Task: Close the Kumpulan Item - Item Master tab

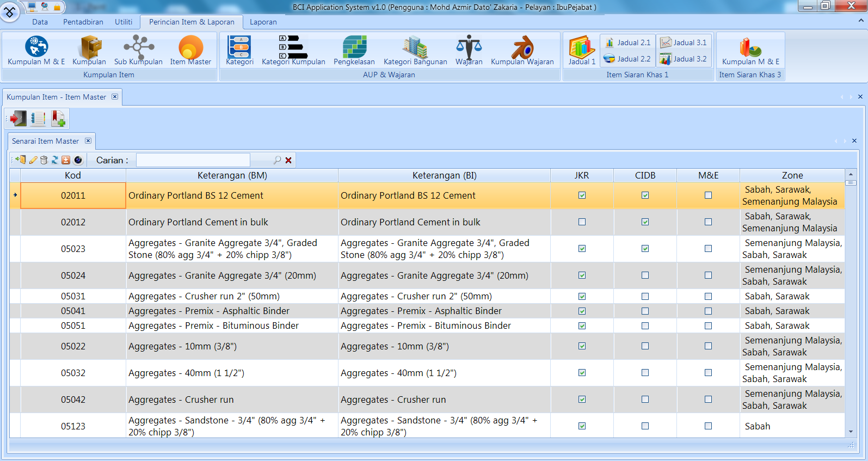Action: tap(115, 97)
